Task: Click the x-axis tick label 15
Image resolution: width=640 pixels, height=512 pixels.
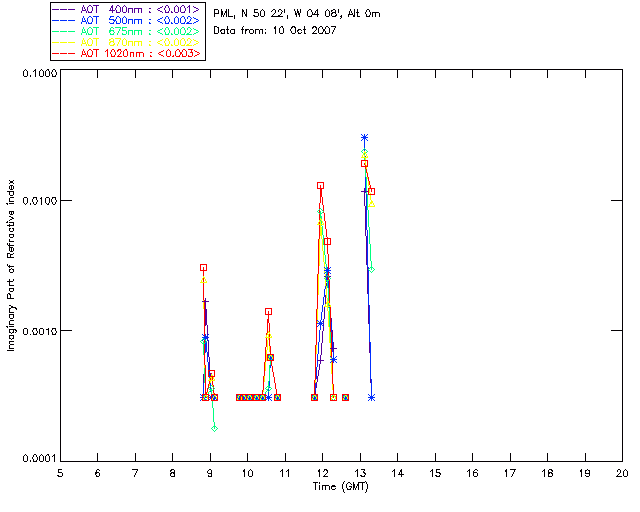Action: coord(435,473)
